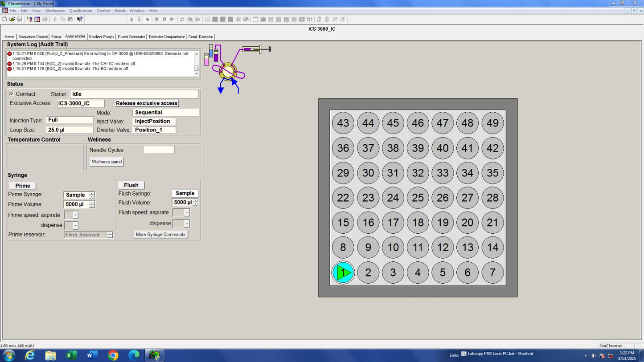
Task: Uncheck the Connect checkbox
Action: 12,94
